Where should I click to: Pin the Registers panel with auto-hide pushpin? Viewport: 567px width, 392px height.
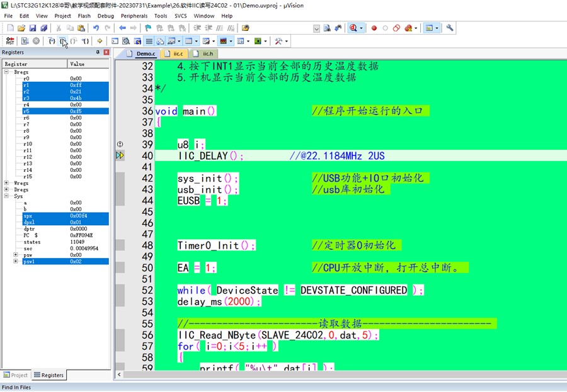pyautogui.click(x=98, y=52)
